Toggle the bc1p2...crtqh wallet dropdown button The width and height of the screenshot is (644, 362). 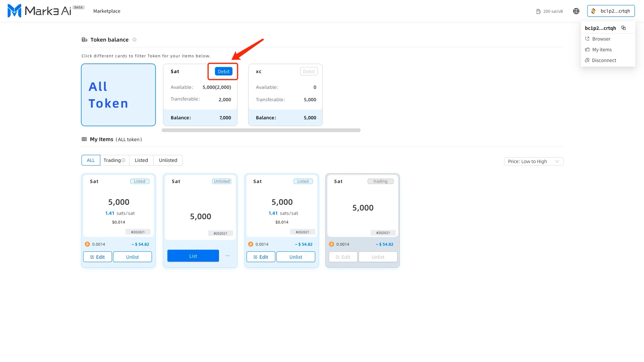pyautogui.click(x=611, y=11)
